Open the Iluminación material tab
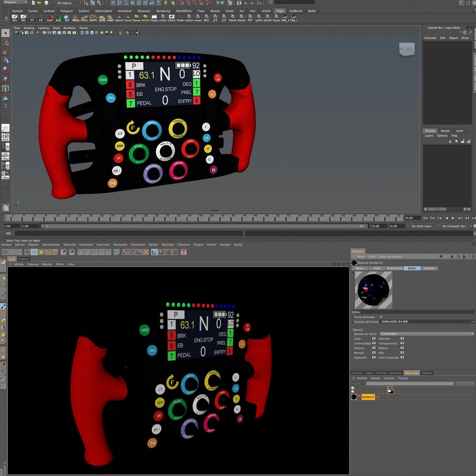 click(x=394, y=268)
